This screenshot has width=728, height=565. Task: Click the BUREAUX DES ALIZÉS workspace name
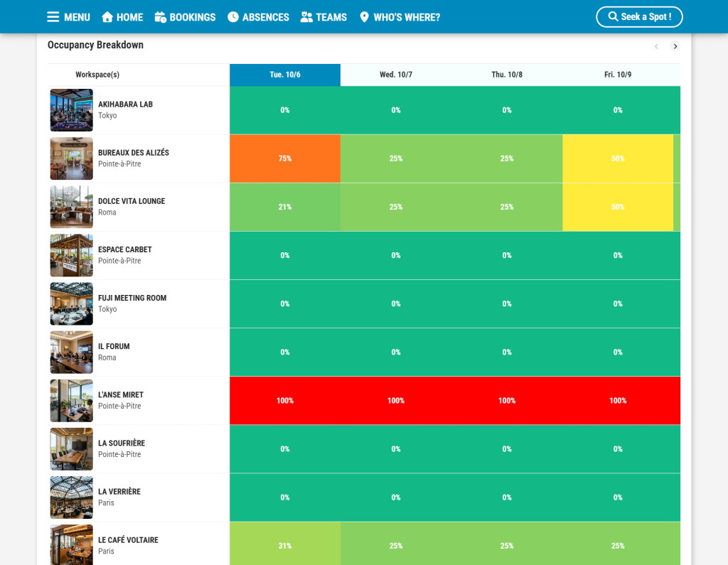pyautogui.click(x=134, y=153)
